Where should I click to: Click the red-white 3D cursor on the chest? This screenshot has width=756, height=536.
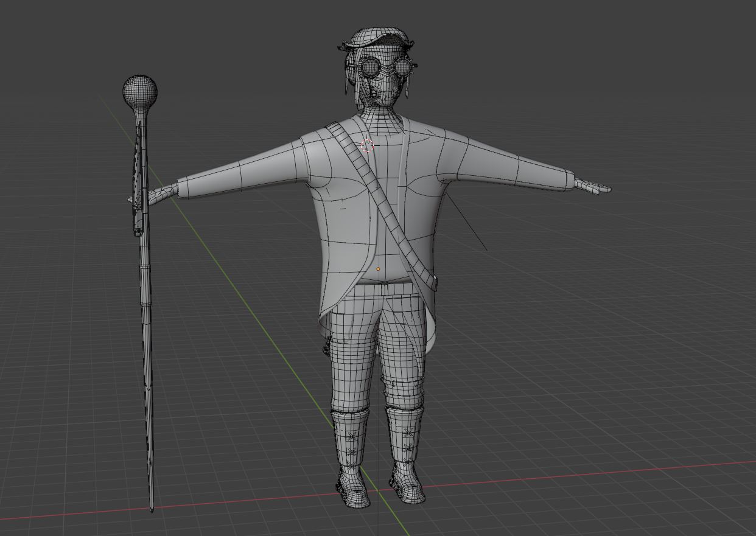[x=367, y=145]
